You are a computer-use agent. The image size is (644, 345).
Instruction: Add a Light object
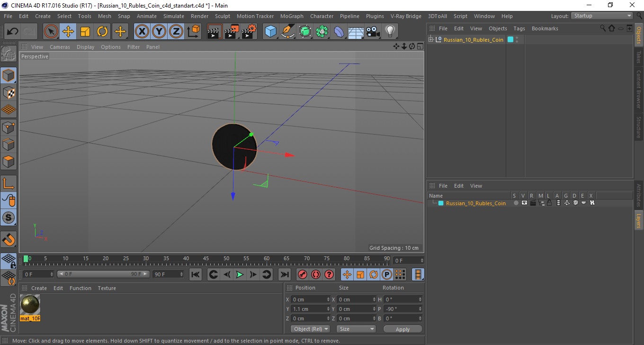click(x=390, y=32)
